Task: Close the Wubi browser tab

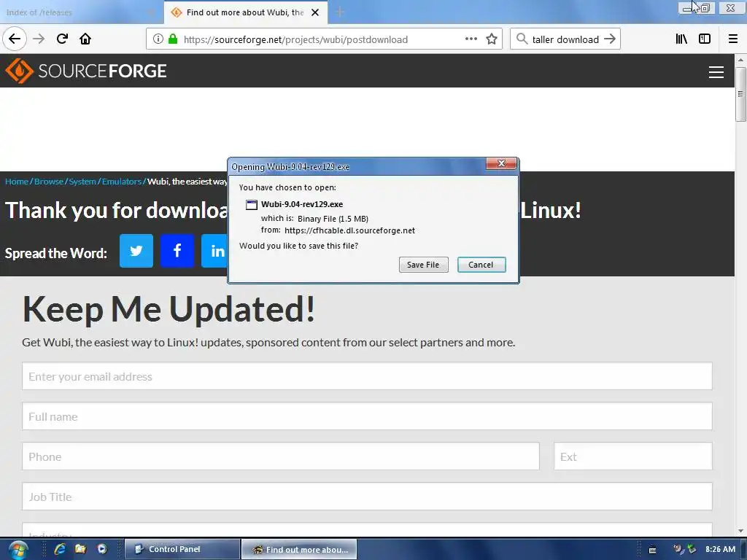Action: pyautogui.click(x=315, y=12)
